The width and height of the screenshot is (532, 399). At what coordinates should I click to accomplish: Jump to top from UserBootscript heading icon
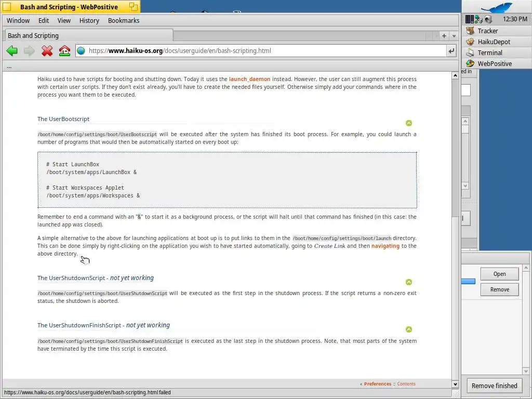(x=409, y=123)
